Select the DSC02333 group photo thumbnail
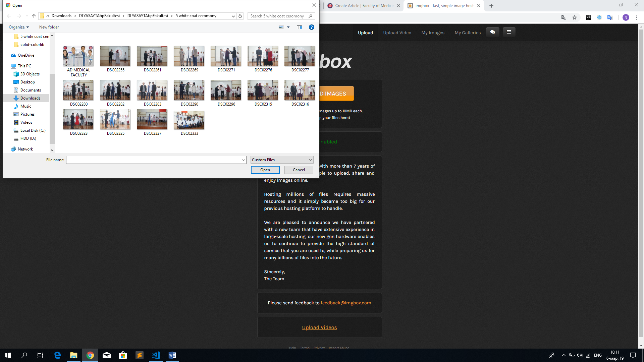Viewport: 644px width, 362px height. [x=189, y=120]
